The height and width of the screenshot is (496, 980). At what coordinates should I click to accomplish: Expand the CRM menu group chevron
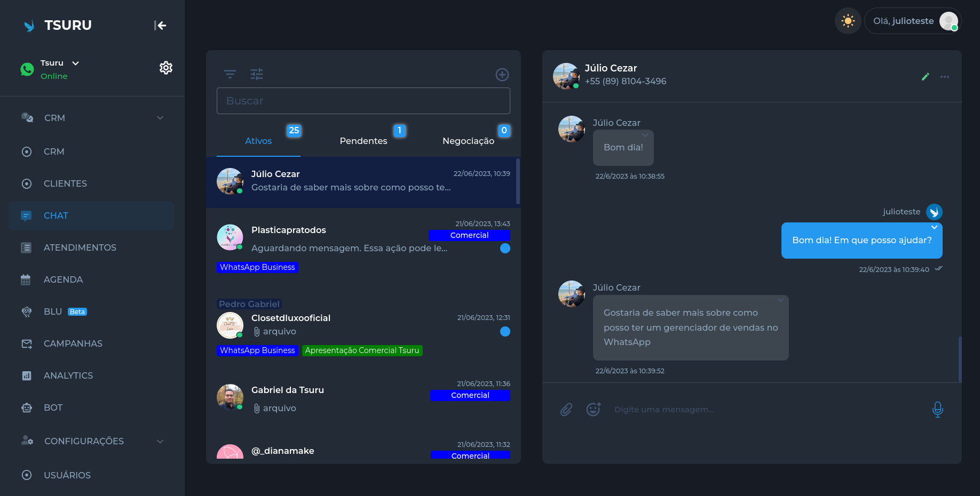[160, 118]
